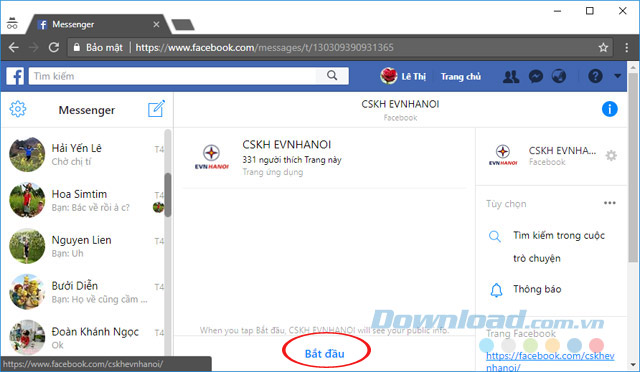Click the EVNHANOI logo in right panel
The width and height of the screenshot is (640, 372).
coord(503,155)
